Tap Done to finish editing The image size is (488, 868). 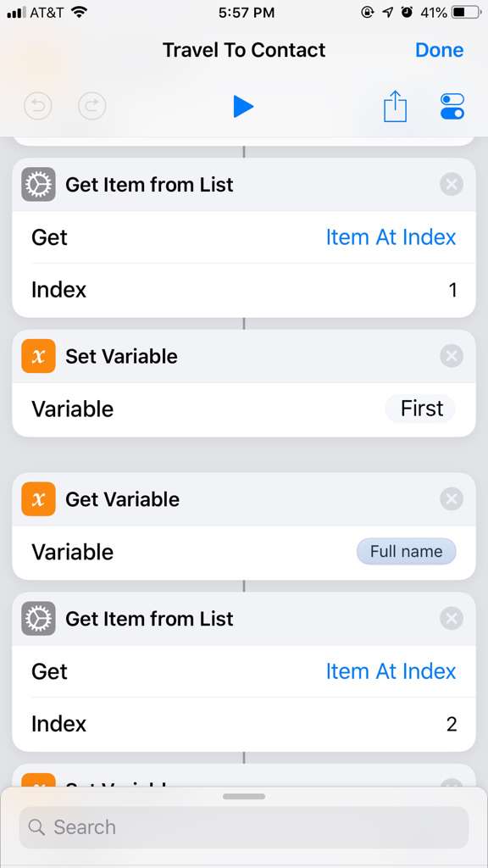pos(440,50)
